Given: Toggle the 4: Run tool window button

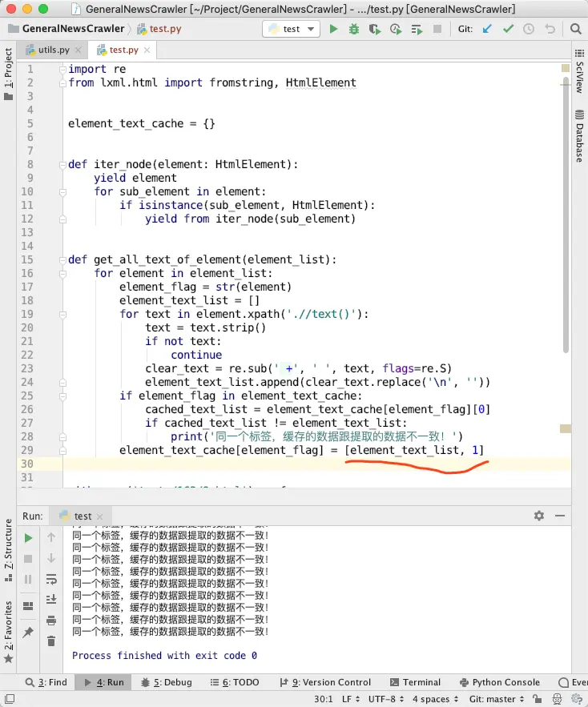Looking at the screenshot, I should click(104, 682).
